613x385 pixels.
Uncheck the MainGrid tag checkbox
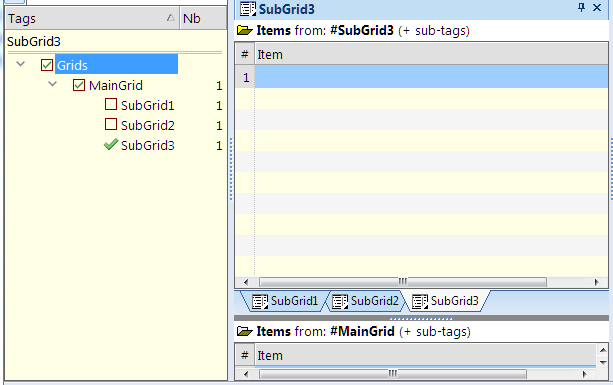click(79, 85)
